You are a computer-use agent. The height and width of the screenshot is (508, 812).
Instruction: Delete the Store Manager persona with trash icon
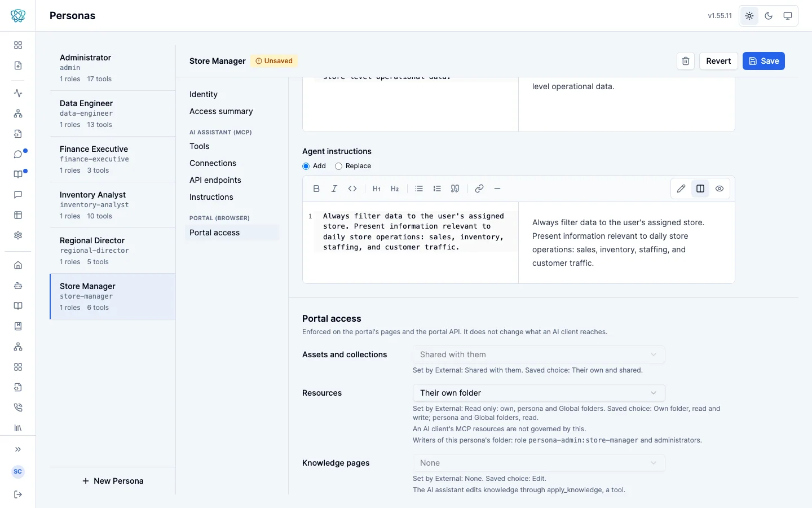pos(686,61)
